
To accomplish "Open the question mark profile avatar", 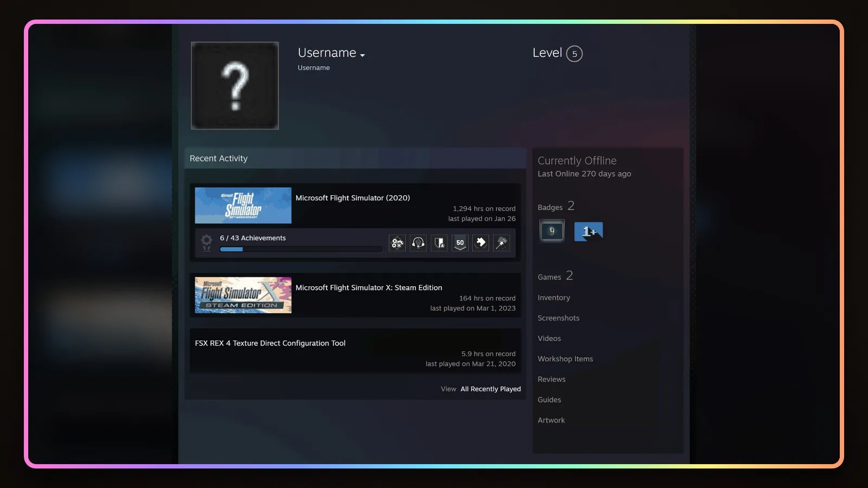I will [235, 86].
